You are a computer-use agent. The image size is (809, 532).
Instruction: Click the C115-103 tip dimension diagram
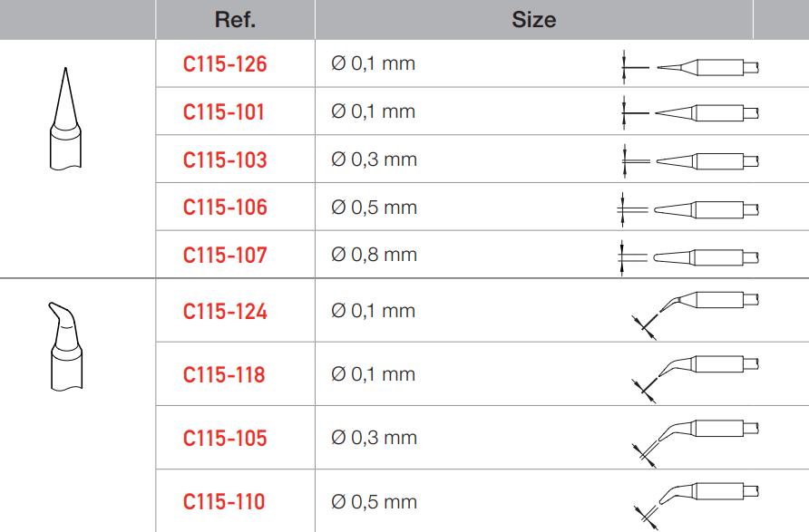(x=691, y=160)
